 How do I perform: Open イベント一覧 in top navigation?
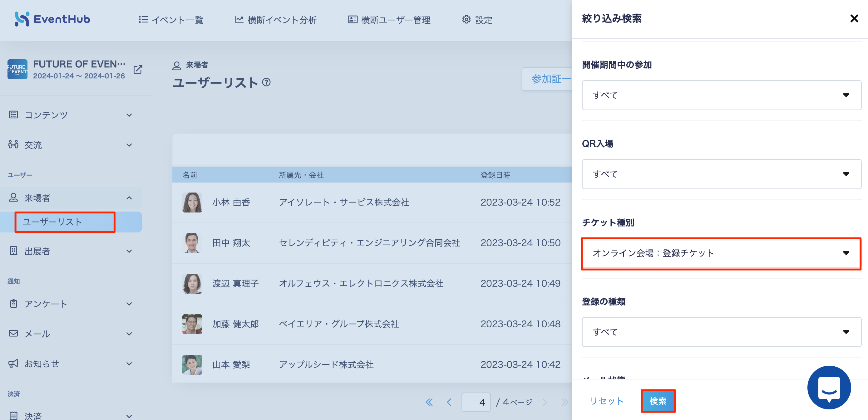[x=171, y=20]
